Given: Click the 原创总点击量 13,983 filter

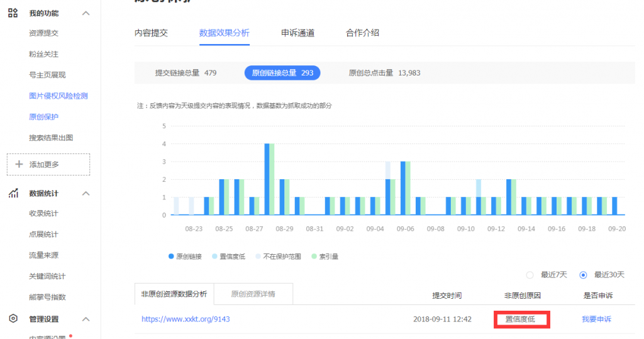Looking at the screenshot, I should coord(384,73).
